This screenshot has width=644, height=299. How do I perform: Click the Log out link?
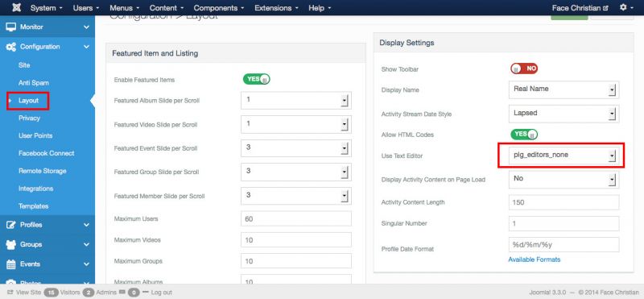click(162, 293)
